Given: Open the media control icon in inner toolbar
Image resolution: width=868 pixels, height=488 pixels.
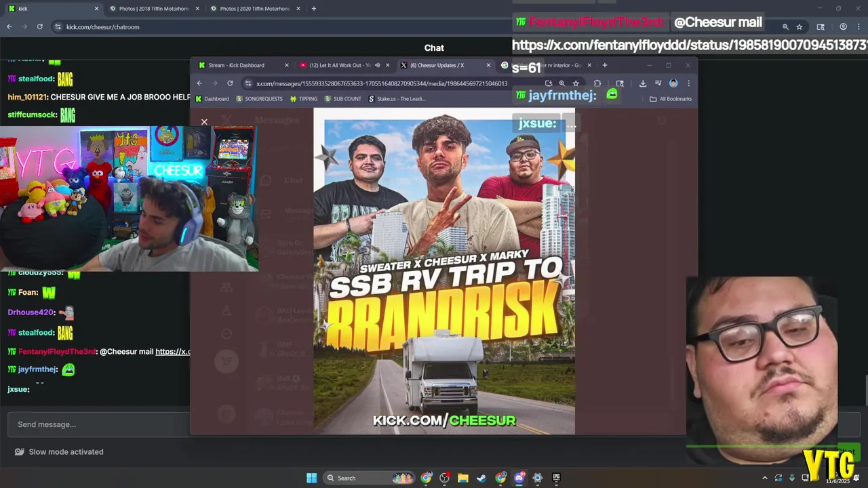Looking at the screenshot, I should (658, 83).
